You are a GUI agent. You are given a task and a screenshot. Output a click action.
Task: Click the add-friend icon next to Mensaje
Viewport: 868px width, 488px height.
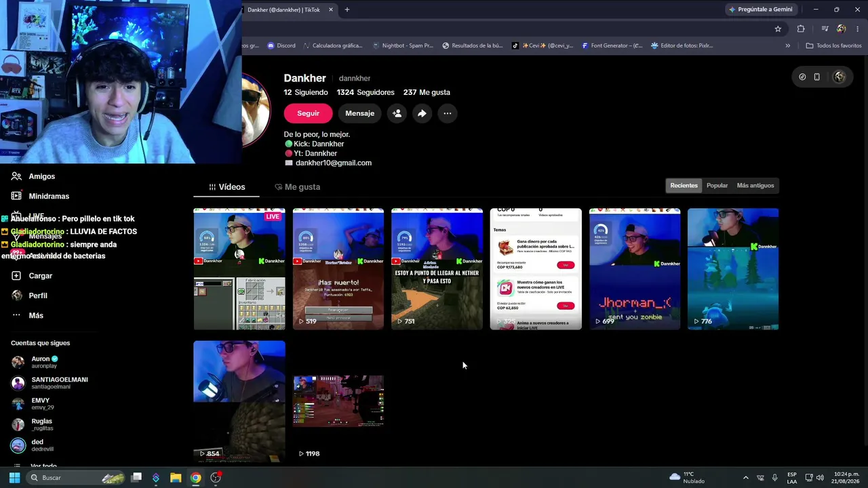click(397, 113)
